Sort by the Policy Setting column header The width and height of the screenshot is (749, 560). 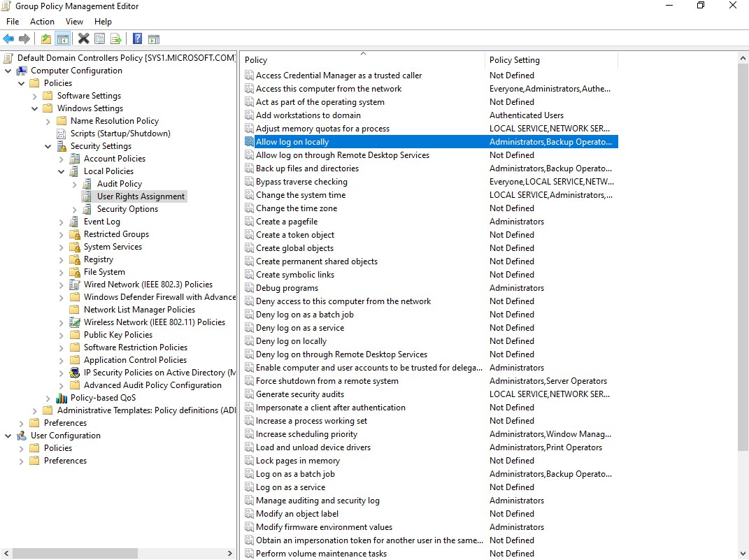click(x=551, y=59)
